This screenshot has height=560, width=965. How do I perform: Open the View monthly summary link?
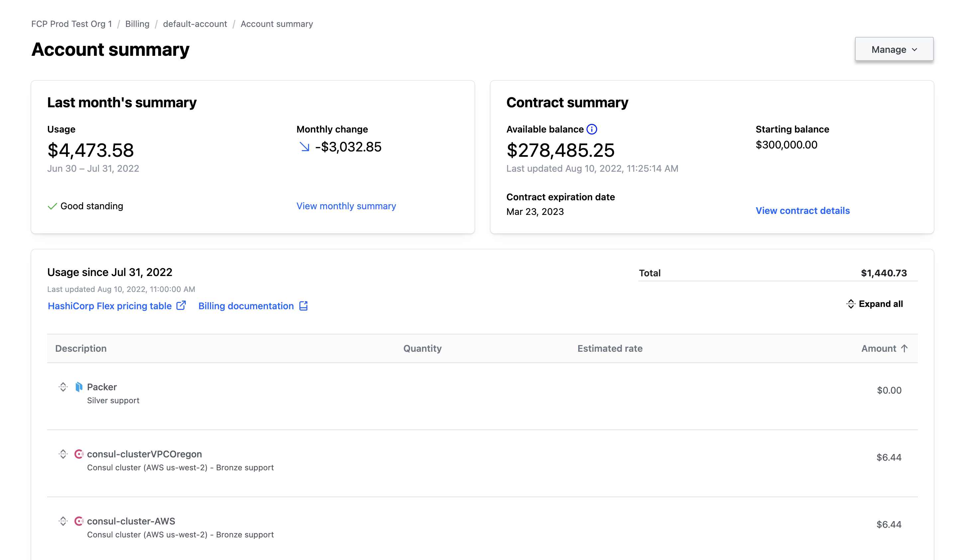[346, 206]
